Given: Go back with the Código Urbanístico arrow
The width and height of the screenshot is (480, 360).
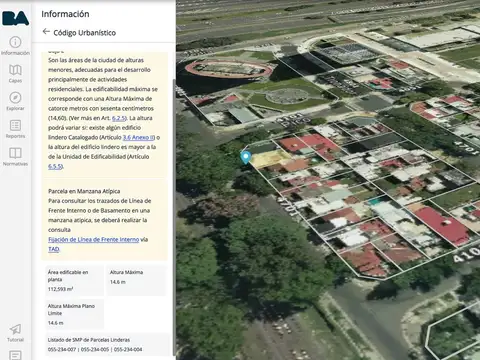Looking at the screenshot, I should [x=46, y=32].
